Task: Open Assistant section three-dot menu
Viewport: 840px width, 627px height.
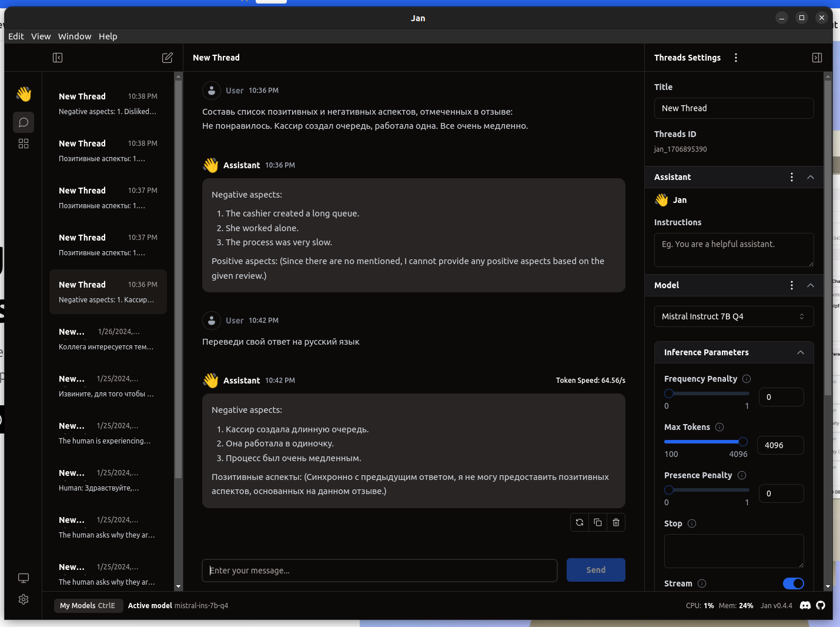Action: pyautogui.click(x=792, y=177)
